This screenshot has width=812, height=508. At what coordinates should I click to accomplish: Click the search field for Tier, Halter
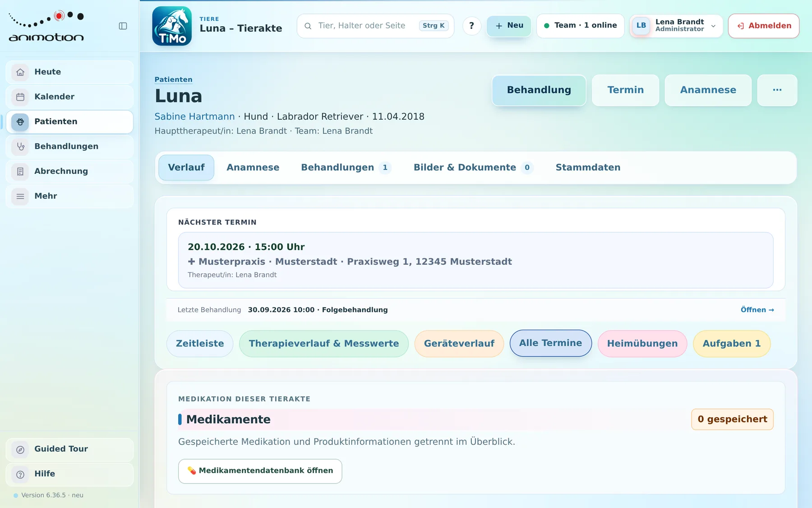pos(375,26)
